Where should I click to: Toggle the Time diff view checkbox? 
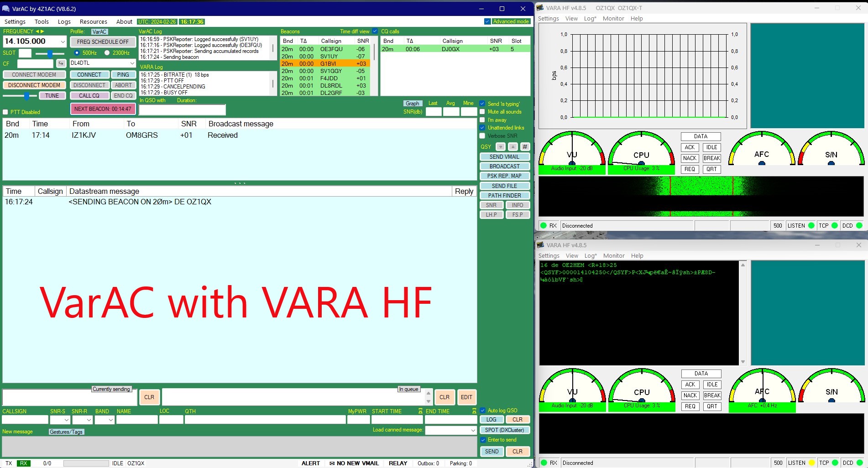(375, 31)
